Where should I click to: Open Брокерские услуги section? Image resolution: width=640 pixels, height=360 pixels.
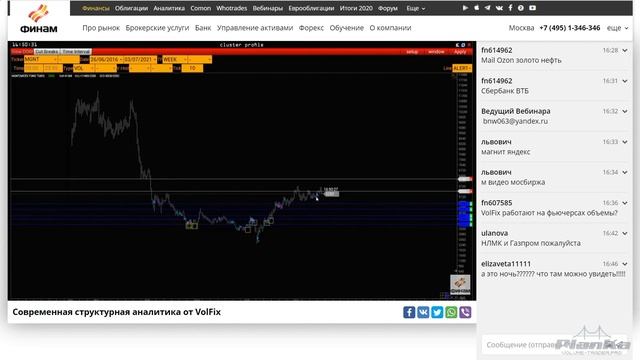[x=157, y=28]
